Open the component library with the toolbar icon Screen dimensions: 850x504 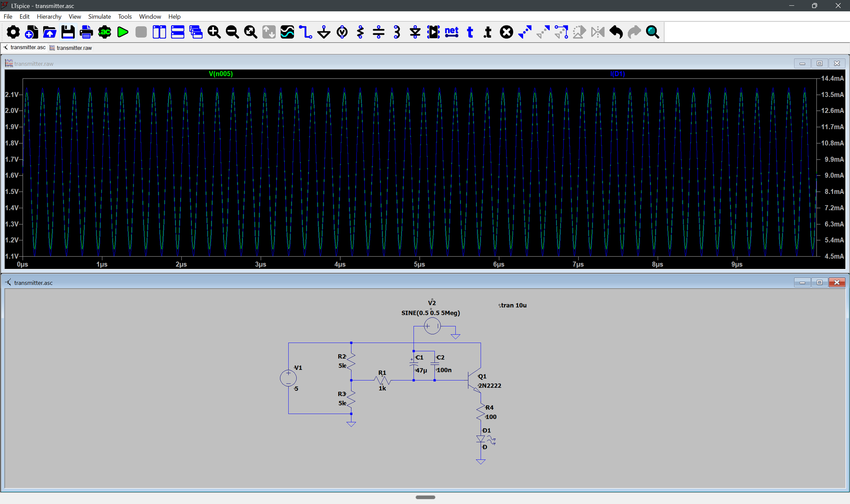[433, 32]
